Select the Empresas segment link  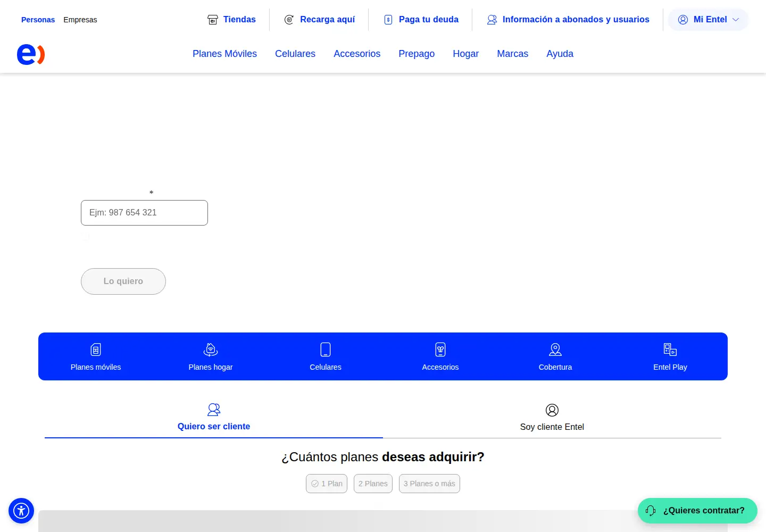coord(80,20)
